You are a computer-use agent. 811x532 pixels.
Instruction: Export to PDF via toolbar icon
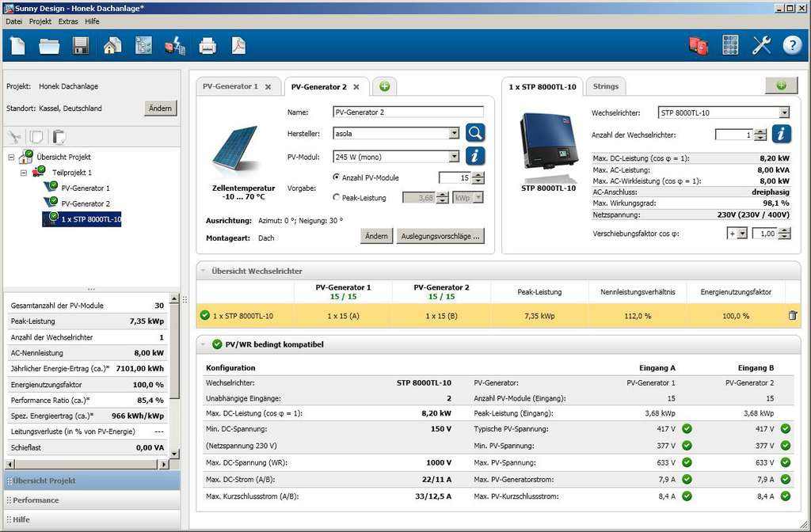[x=238, y=46]
